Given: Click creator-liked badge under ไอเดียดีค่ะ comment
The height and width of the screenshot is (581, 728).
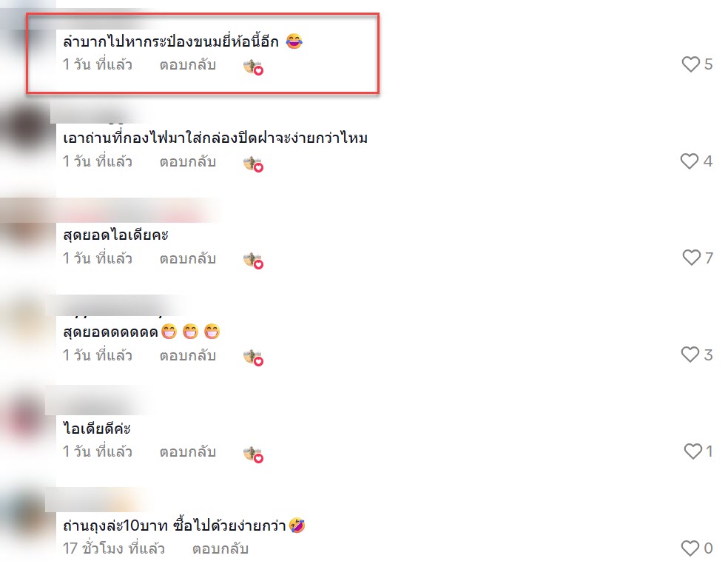Looking at the screenshot, I should tap(253, 454).
